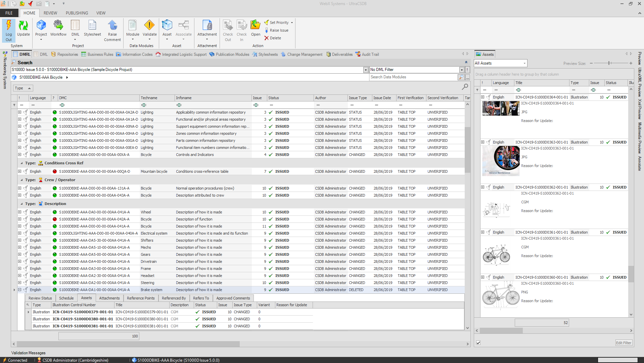Open the Referenced By tab
Screen dimensions: 644x363
[x=174, y=298]
